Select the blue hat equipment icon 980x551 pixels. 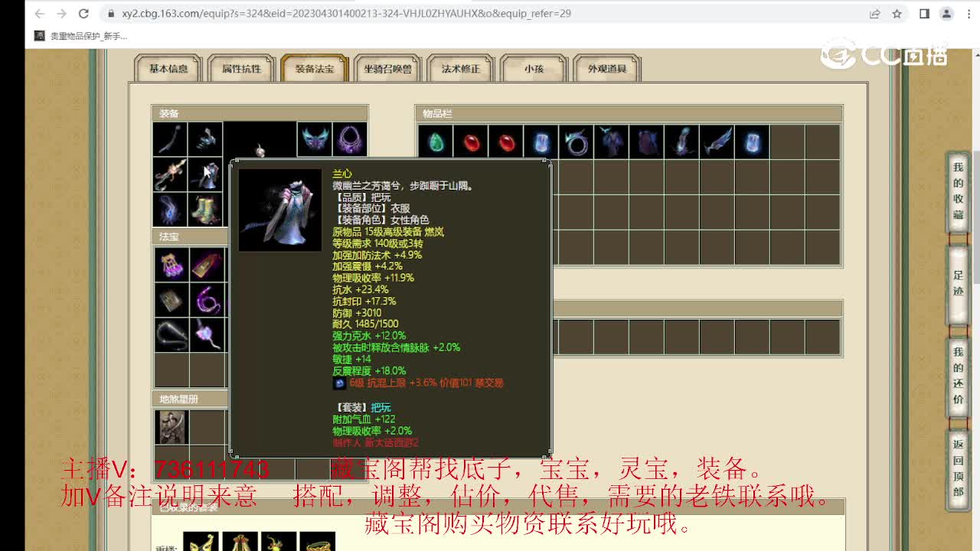tap(205, 139)
